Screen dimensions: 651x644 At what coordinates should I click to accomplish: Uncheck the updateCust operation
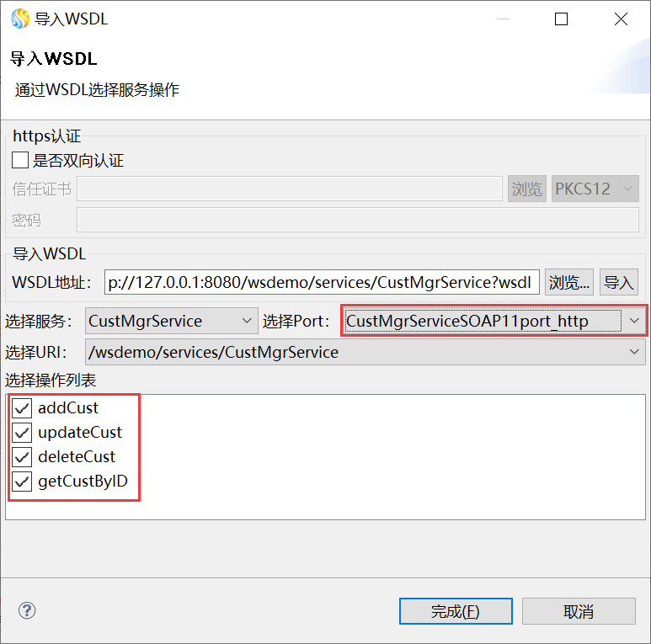[x=23, y=433]
